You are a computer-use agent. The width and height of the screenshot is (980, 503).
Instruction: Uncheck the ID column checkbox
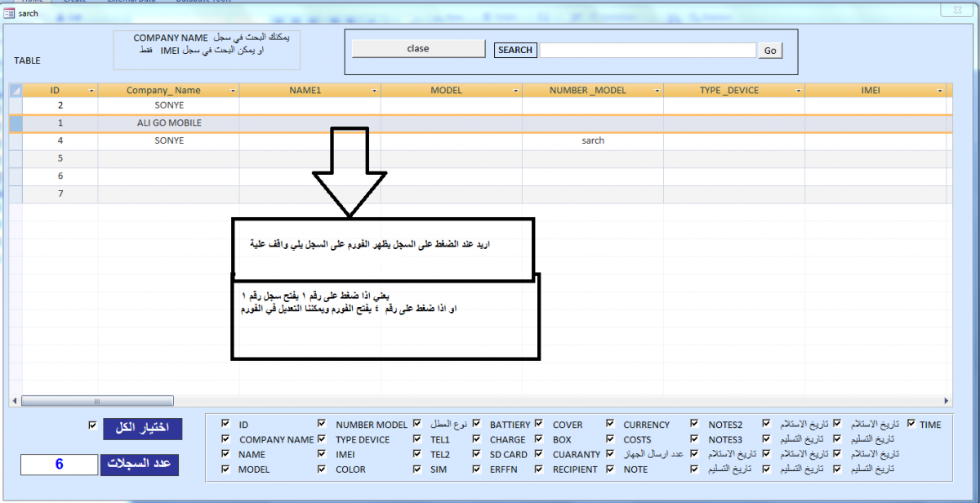tap(225, 425)
